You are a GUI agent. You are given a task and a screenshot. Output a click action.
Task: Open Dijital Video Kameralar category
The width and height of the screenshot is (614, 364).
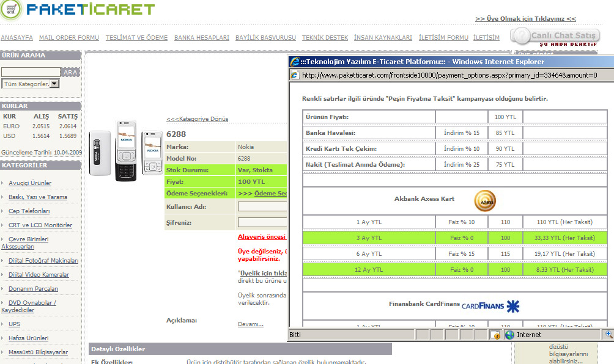pos(39,274)
